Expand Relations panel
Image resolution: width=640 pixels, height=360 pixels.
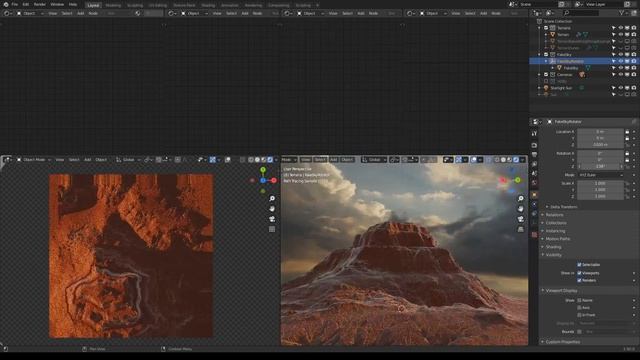[554, 215]
